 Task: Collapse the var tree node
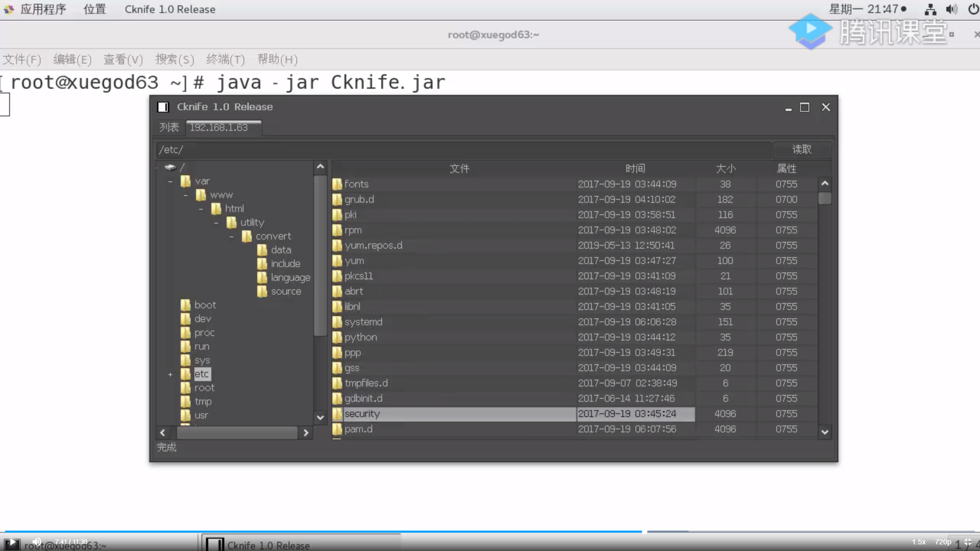point(170,182)
